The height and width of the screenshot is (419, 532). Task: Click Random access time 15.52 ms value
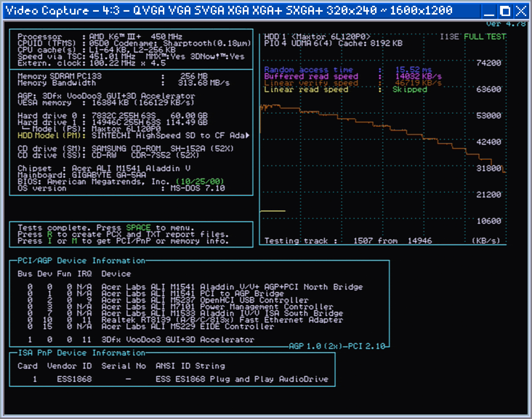coord(413,70)
